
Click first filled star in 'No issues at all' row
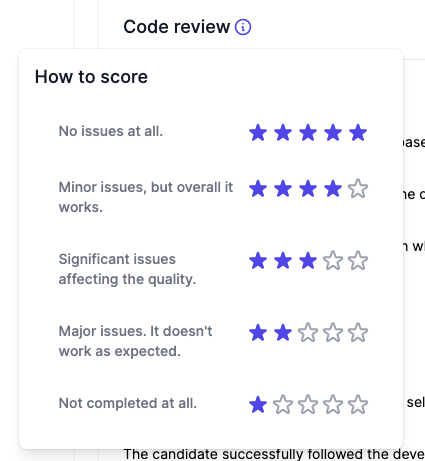point(258,133)
